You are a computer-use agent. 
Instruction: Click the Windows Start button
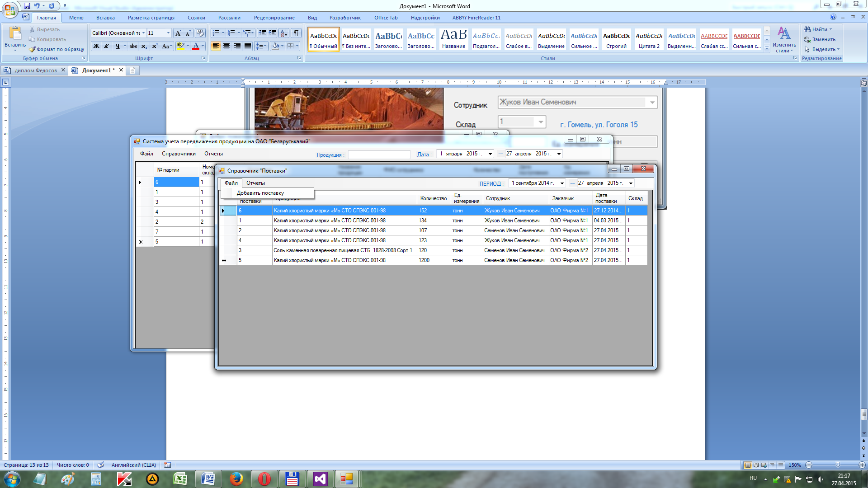click(x=12, y=479)
